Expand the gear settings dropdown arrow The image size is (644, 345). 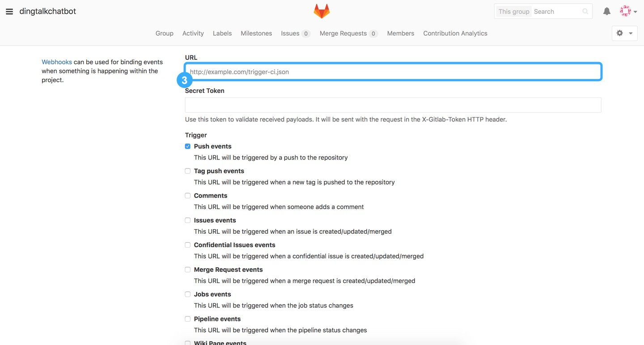pos(631,34)
